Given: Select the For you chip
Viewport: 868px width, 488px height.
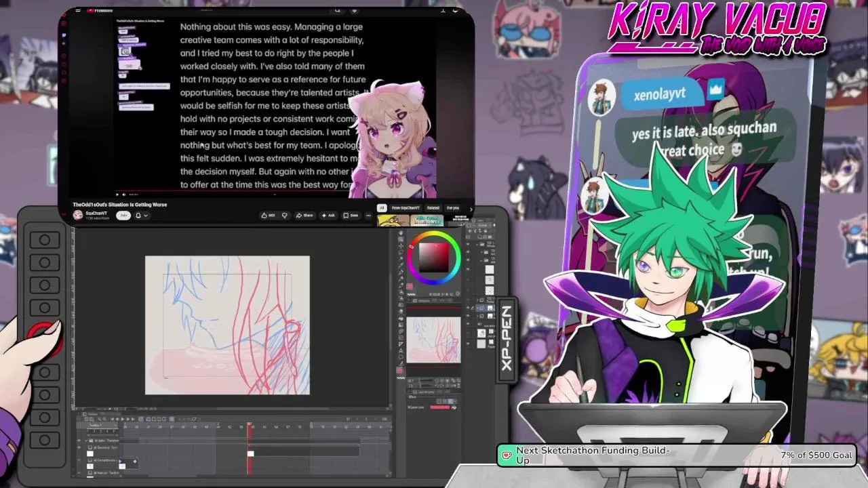Looking at the screenshot, I should click(x=453, y=208).
